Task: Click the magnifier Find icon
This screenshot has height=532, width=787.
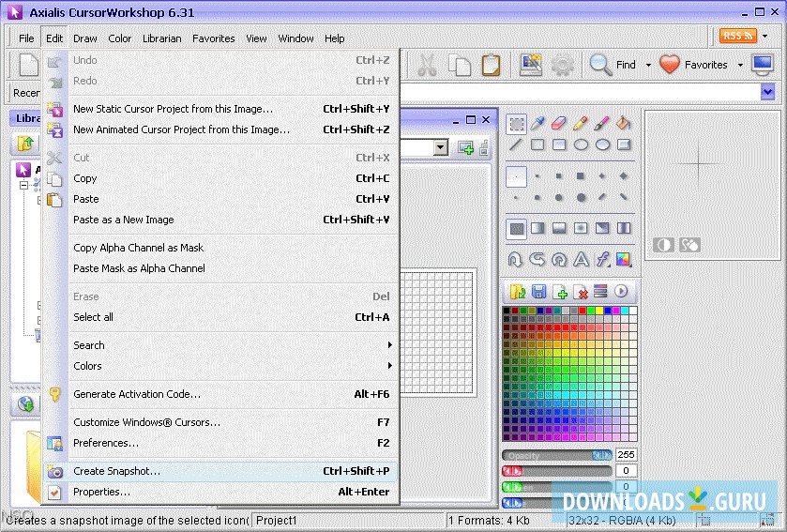Action: pyautogui.click(x=600, y=65)
